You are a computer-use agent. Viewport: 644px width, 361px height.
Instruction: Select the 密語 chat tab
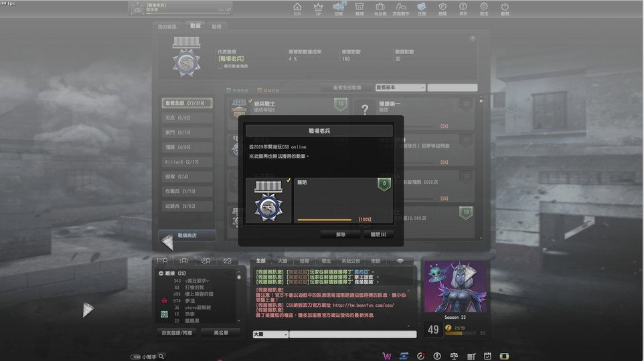pos(376,261)
